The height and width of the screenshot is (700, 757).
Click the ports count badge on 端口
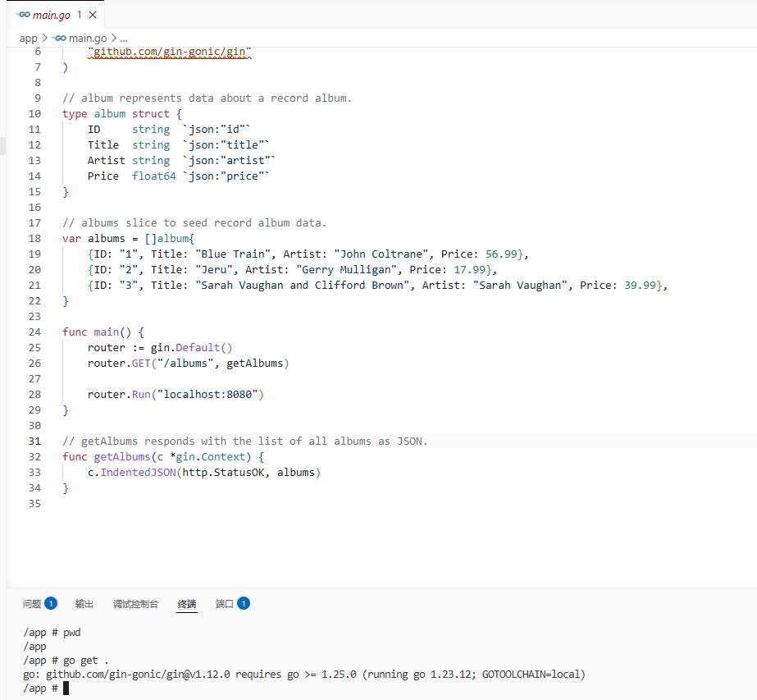click(x=244, y=603)
